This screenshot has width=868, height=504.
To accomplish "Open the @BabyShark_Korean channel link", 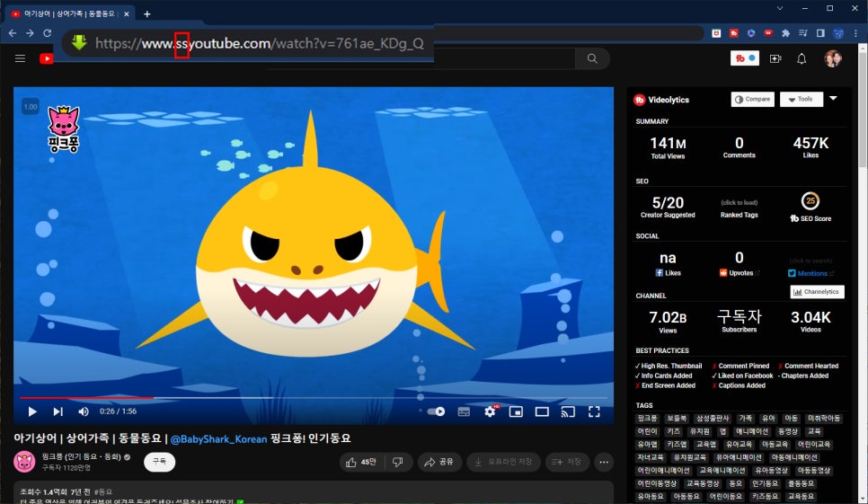I will (218, 439).
